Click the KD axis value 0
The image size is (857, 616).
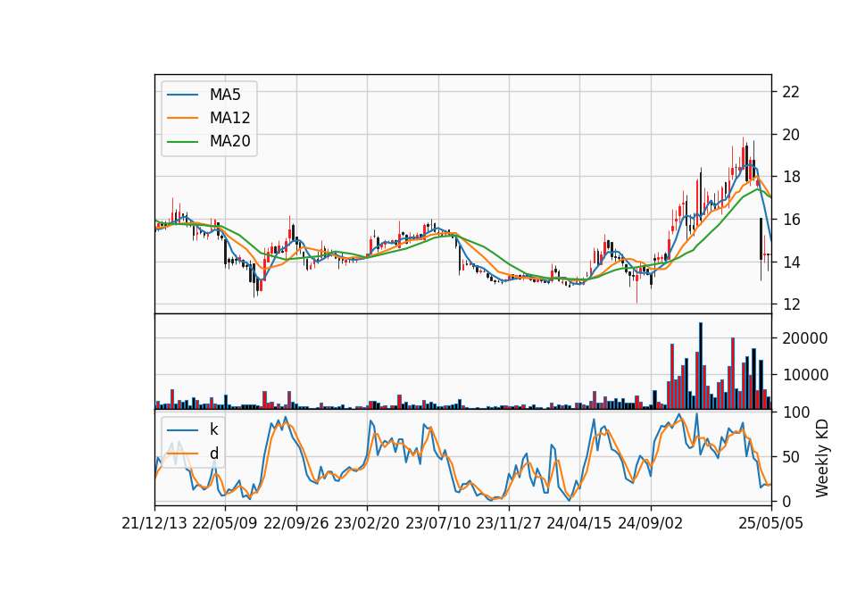786,501
